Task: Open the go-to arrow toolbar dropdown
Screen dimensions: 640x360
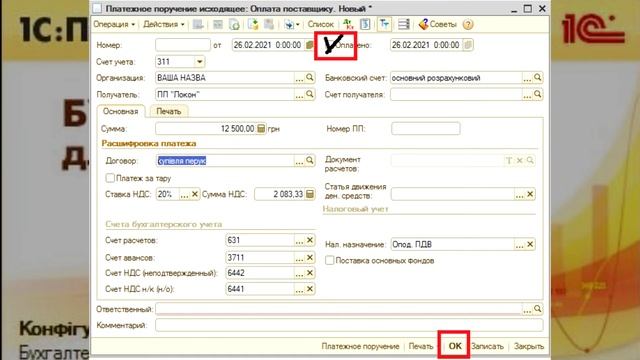Action: coord(291,24)
